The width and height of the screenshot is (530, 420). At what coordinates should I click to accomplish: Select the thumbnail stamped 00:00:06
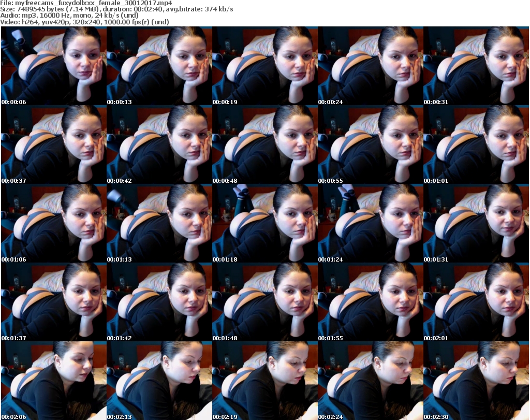[54, 66]
